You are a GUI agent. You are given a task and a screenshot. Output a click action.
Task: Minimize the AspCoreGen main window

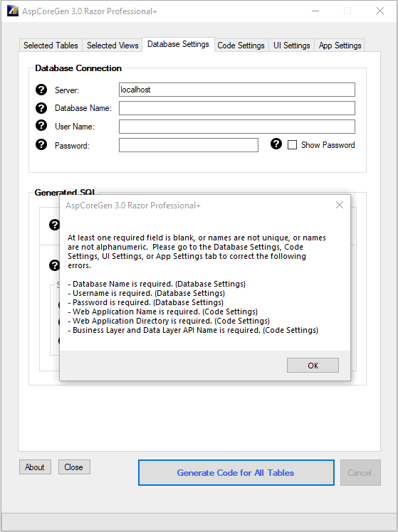pyautogui.click(x=315, y=11)
